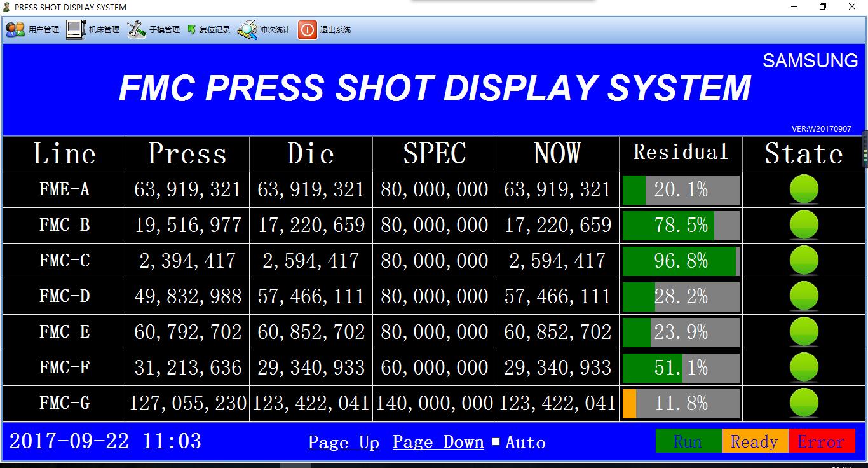Click the Residual column header
868x468 pixels.
click(x=681, y=153)
